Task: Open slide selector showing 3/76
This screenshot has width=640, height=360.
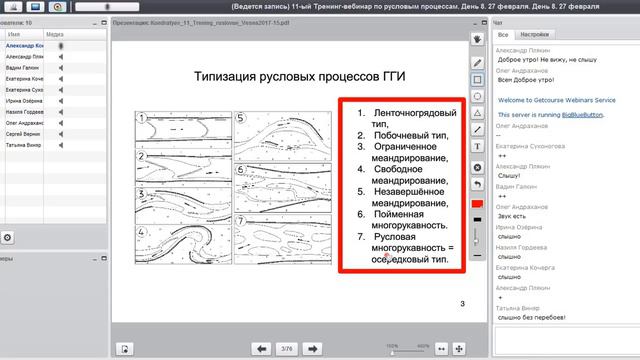Action: (287, 349)
